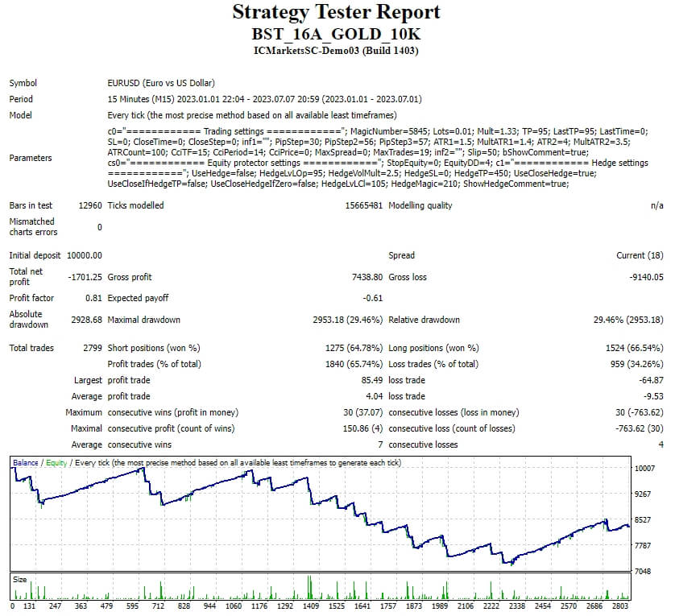Click average profit trade value 4.04
Viewport: 675px width, 616px height.
[x=374, y=396]
